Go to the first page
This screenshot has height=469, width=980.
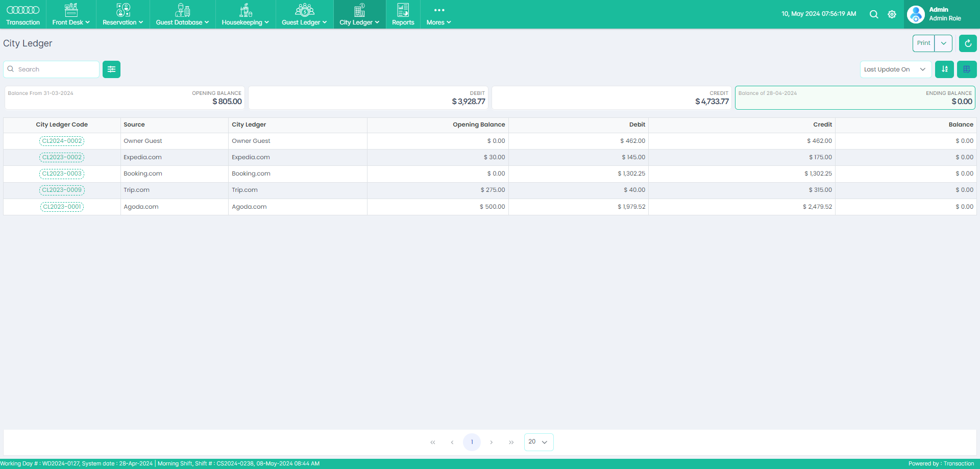tap(433, 442)
